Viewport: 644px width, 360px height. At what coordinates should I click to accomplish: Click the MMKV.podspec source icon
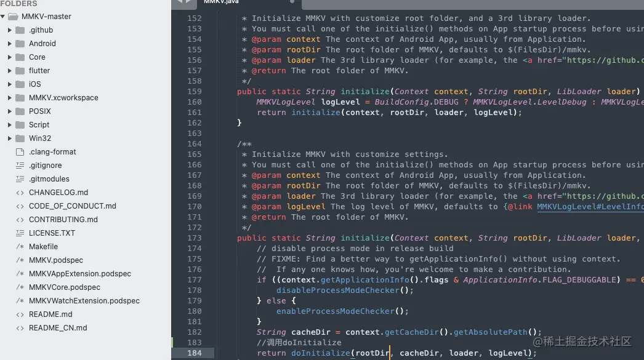(x=20, y=260)
